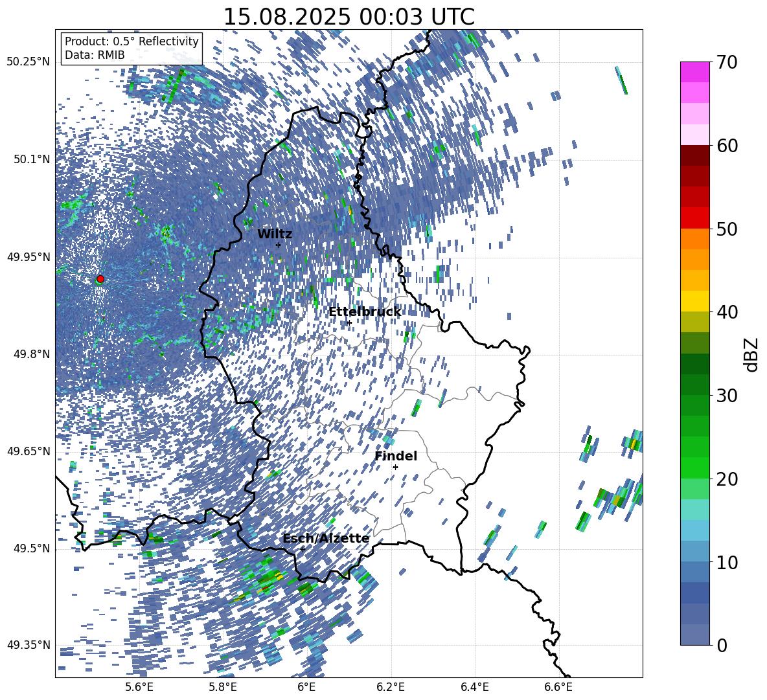Click the 6.2°E longitude label
The image size is (767, 700).
391,687
